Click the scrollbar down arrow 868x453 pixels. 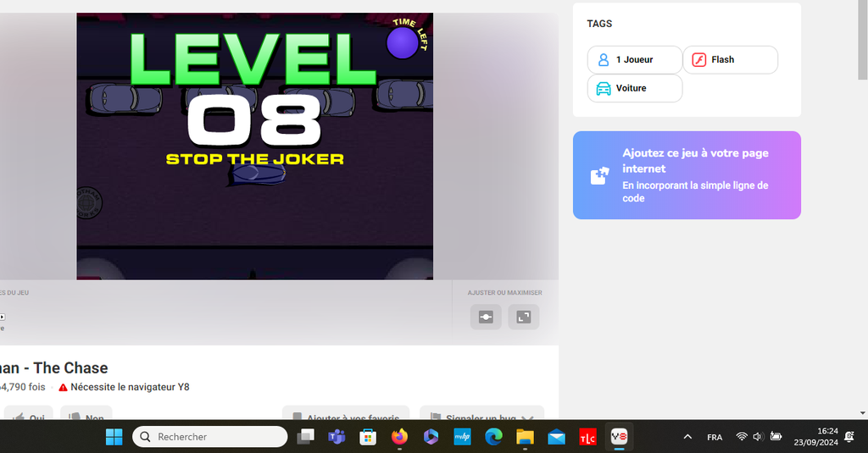click(863, 413)
